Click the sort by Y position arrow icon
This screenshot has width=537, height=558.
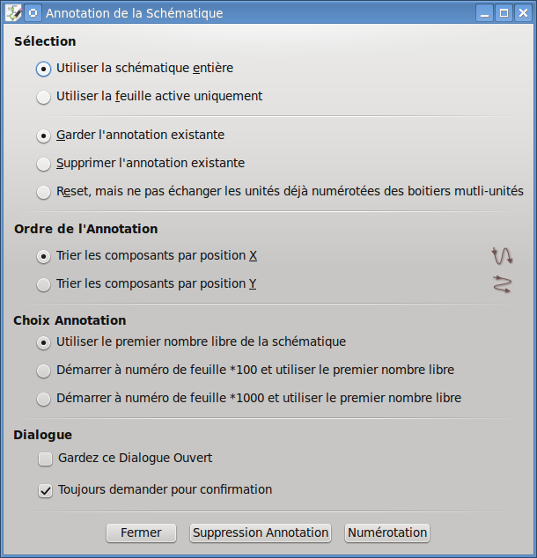(x=502, y=284)
